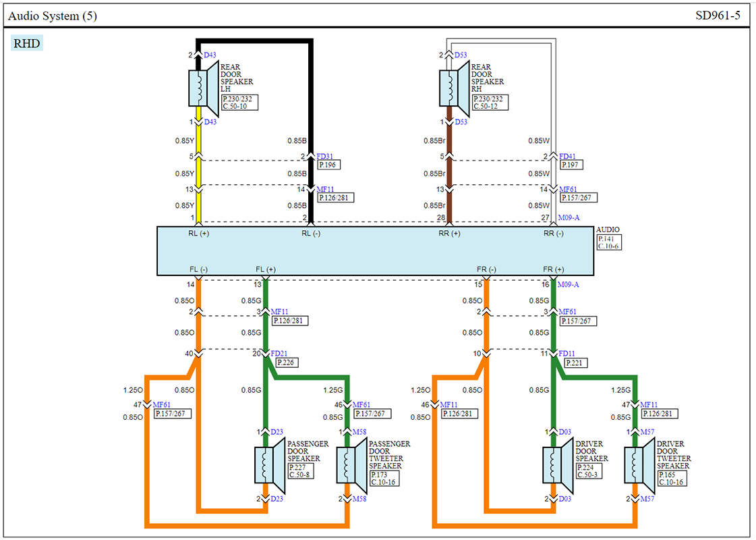Open D03 link at driver speaker pin 1
756x540 pixels.
coord(564,432)
